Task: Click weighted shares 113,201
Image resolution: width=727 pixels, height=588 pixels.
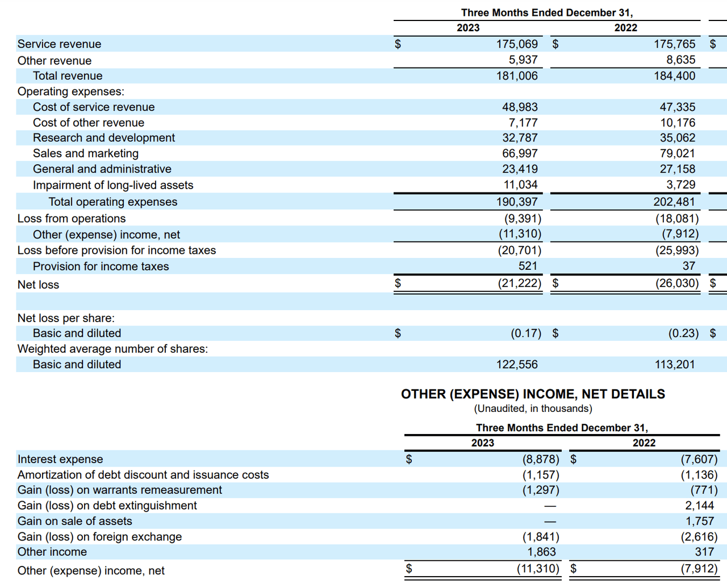Action: (x=675, y=364)
